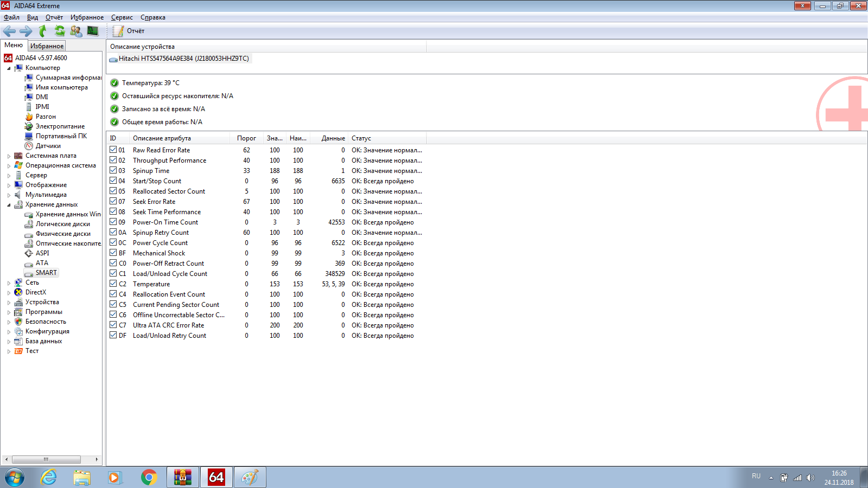The height and width of the screenshot is (488, 868).
Task: Select the Физические диски icon
Action: click(x=29, y=234)
